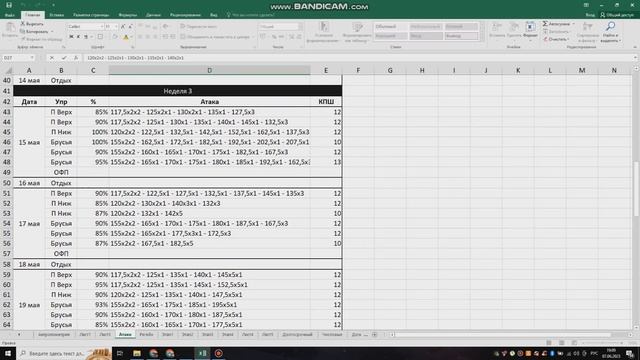Image resolution: width=640 pixels, height=360 pixels.
Task: Switch to the Разметка страницы ribbon tab
Action: point(91,15)
